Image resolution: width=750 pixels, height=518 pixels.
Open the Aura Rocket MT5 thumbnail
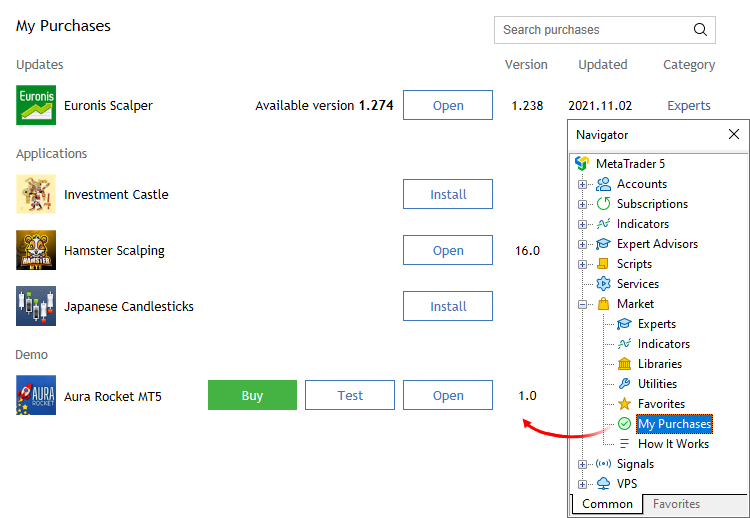coord(36,395)
